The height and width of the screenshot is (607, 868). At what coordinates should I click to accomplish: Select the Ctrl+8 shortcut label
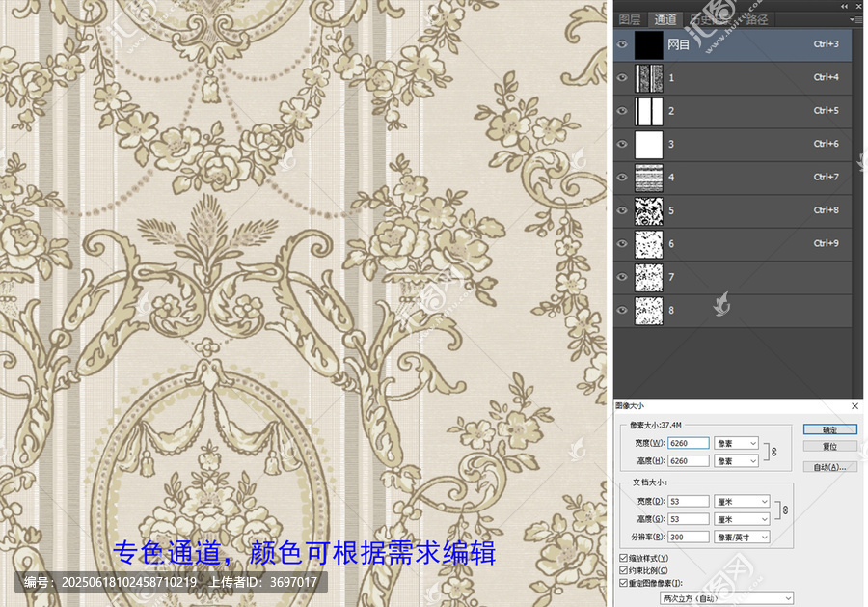(x=826, y=210)
